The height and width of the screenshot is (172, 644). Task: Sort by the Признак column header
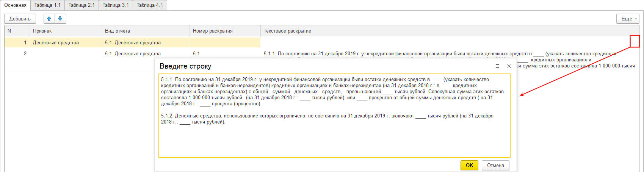[x=42, y=31]
